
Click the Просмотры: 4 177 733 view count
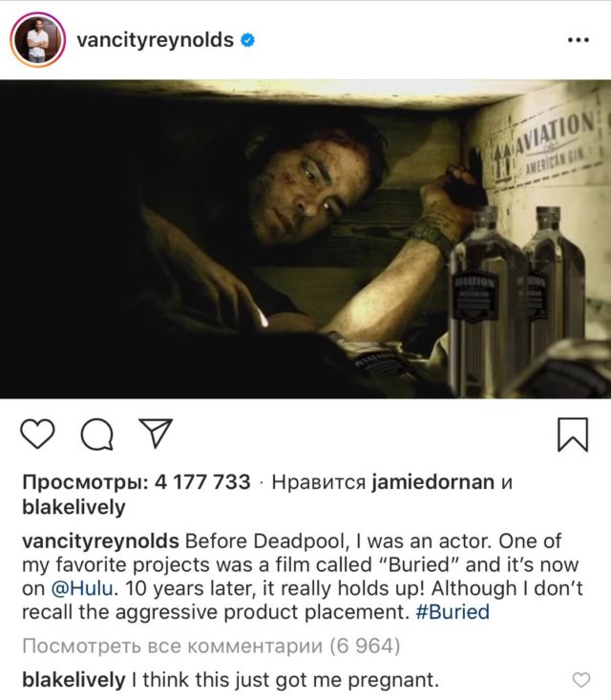[137, 482]
